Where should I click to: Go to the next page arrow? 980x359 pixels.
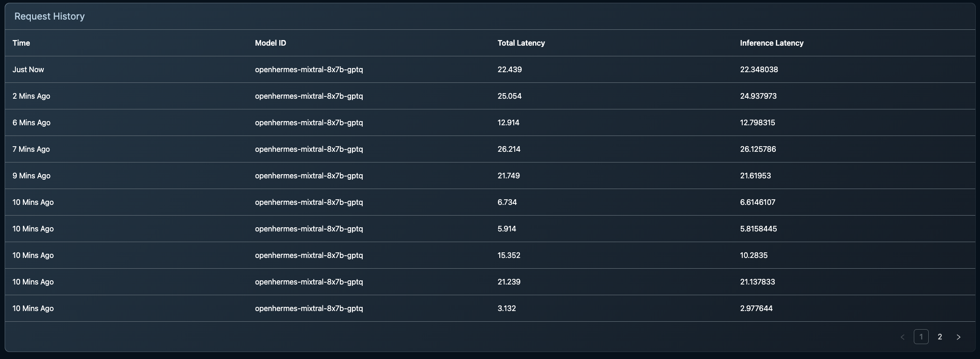pyautogui.click(x=958, y=337)
